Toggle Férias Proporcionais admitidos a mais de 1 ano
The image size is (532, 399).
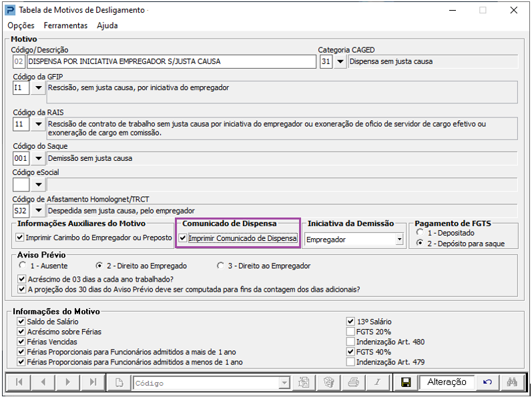click(21, 352)
